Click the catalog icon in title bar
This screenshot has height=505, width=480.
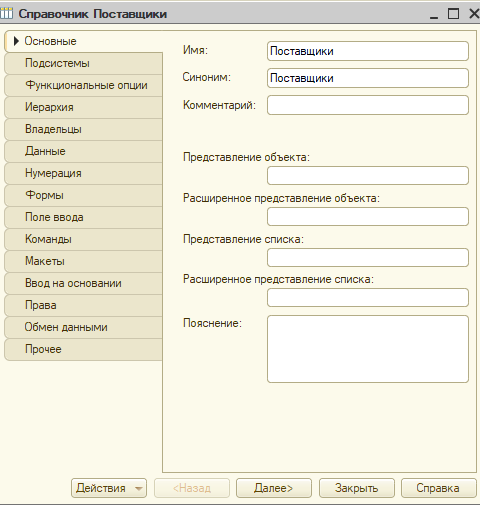6,14
